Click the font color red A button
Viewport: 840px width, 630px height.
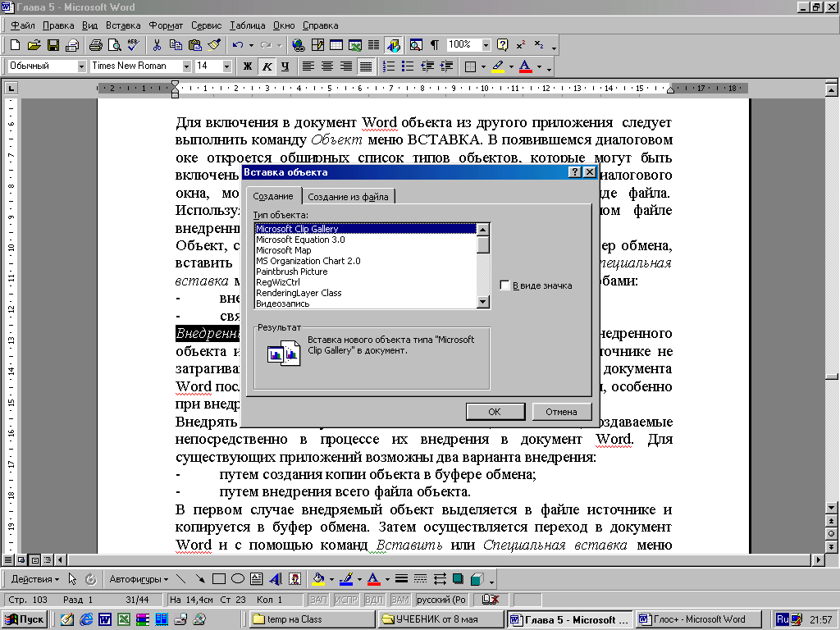click(x=525, y=66)
